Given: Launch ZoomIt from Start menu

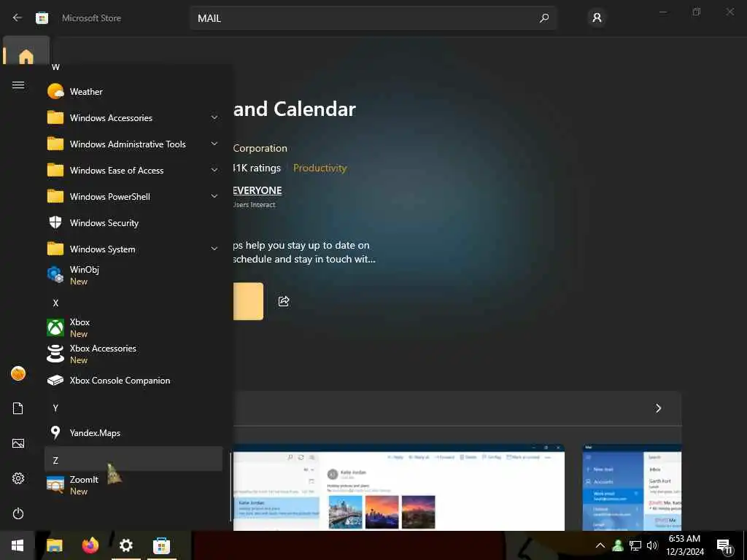Looking at the screenshot, I should [x=133, y=485].
